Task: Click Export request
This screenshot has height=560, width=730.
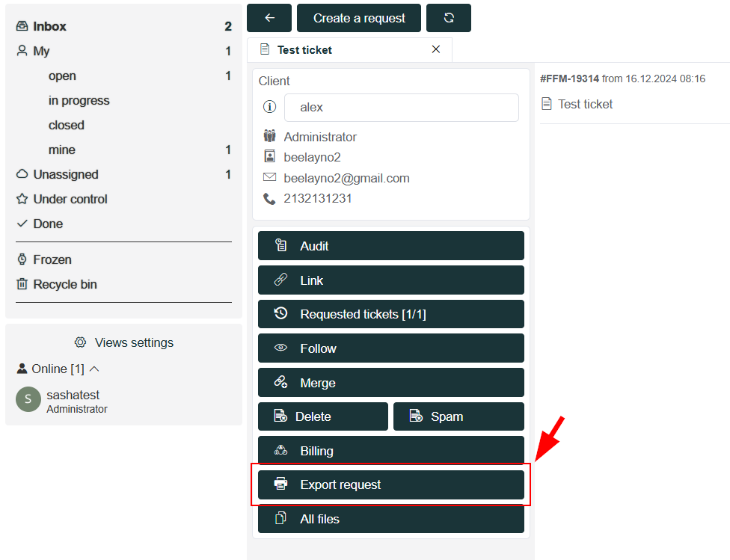Action: (x=390, y=484)
